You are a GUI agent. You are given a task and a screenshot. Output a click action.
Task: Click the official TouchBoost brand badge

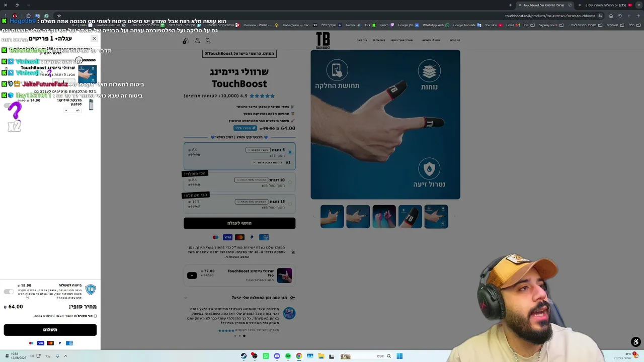[239, 53]
